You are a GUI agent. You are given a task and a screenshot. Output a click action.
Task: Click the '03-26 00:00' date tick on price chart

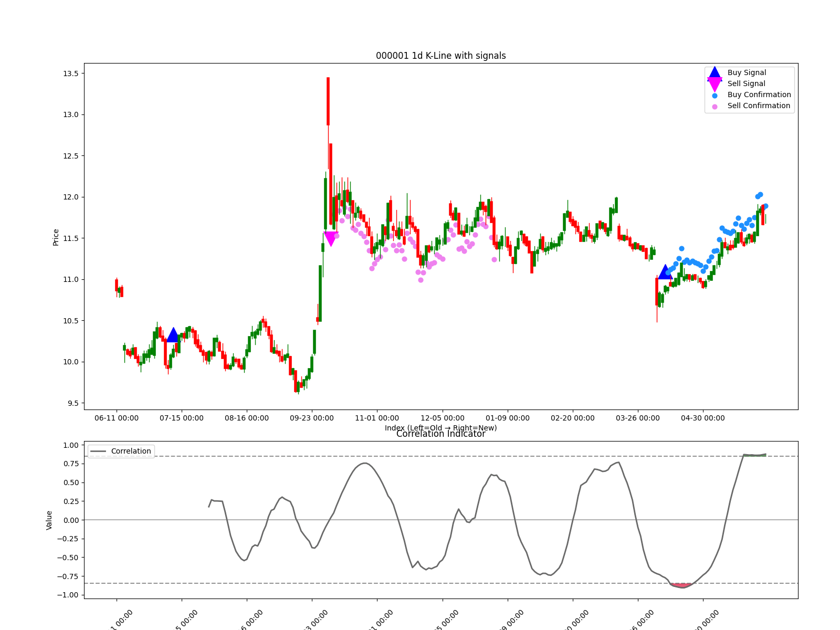(x=638, y=418)
